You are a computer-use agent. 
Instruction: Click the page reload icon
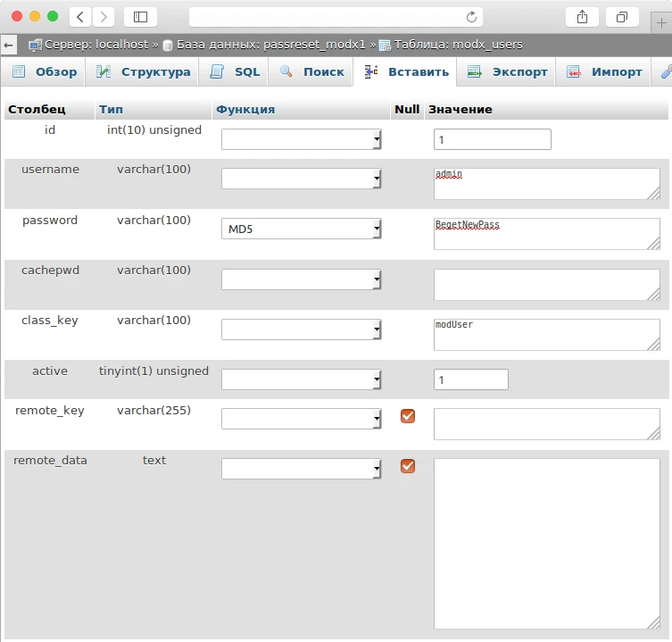pyautogui.click(x=471, y=17)
